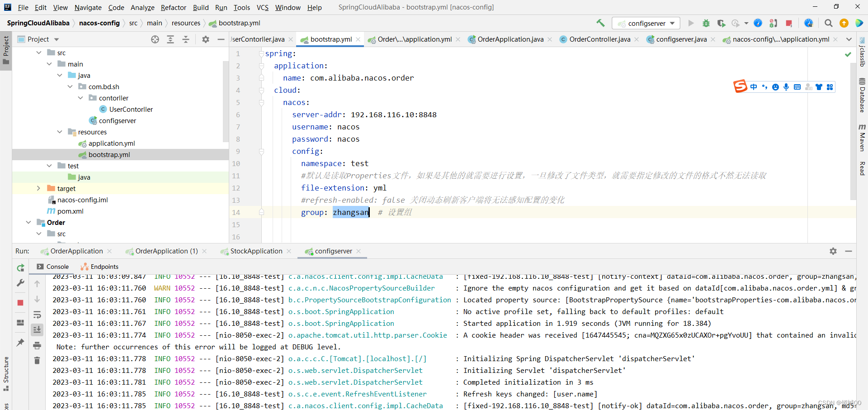868x410 pixels.
Task: Open the Endpoints tab in the Run panel
Action: 99,267
